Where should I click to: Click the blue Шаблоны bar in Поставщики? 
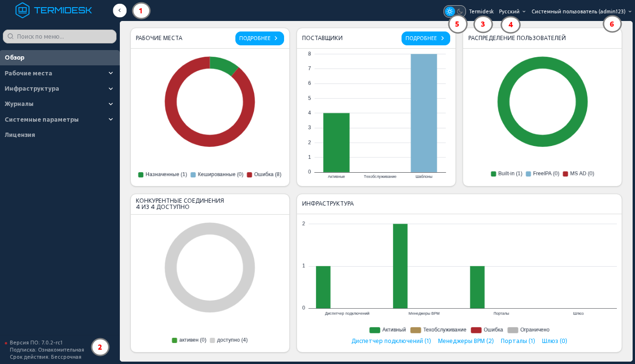[x=424, y=113]
